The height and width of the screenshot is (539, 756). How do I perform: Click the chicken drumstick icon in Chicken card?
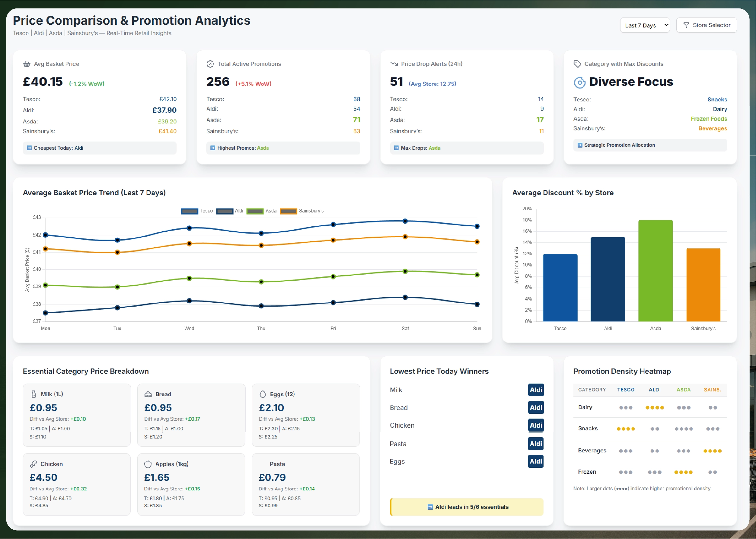(x=33, y=464)
